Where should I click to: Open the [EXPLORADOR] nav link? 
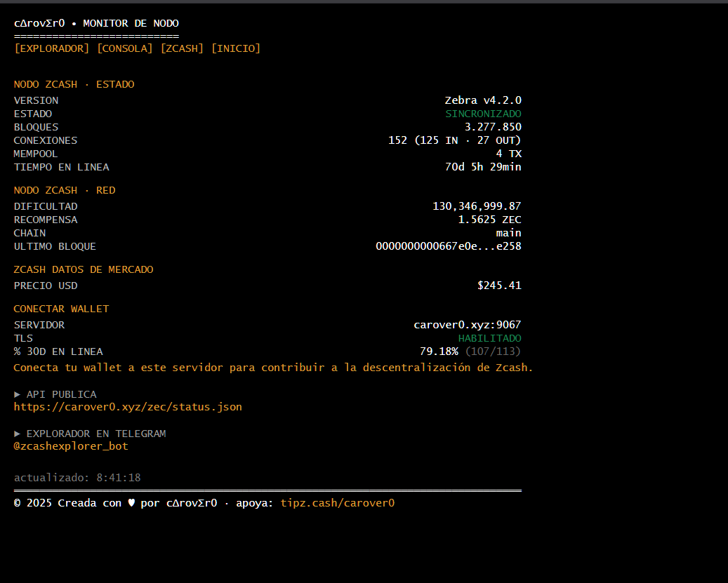[x=51, y=48]
